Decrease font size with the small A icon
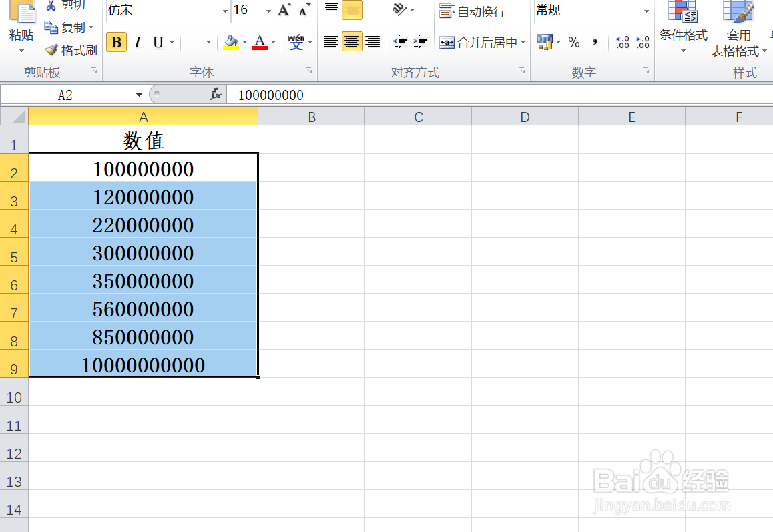 click(x=304, y=10)
